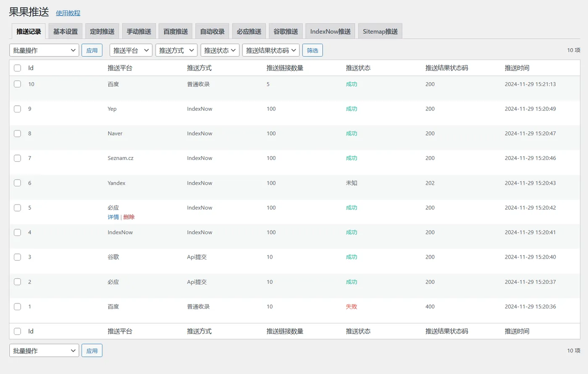Expand the 推送平台 filter dropdown
The width and height of the screenshot is (588, 374).
[x=131, y=50]
